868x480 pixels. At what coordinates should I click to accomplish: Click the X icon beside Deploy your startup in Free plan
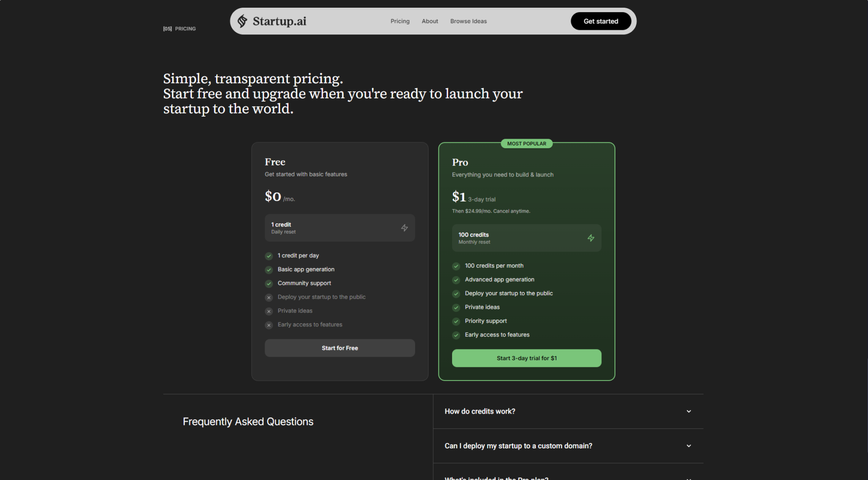click(x=269, y=297)
